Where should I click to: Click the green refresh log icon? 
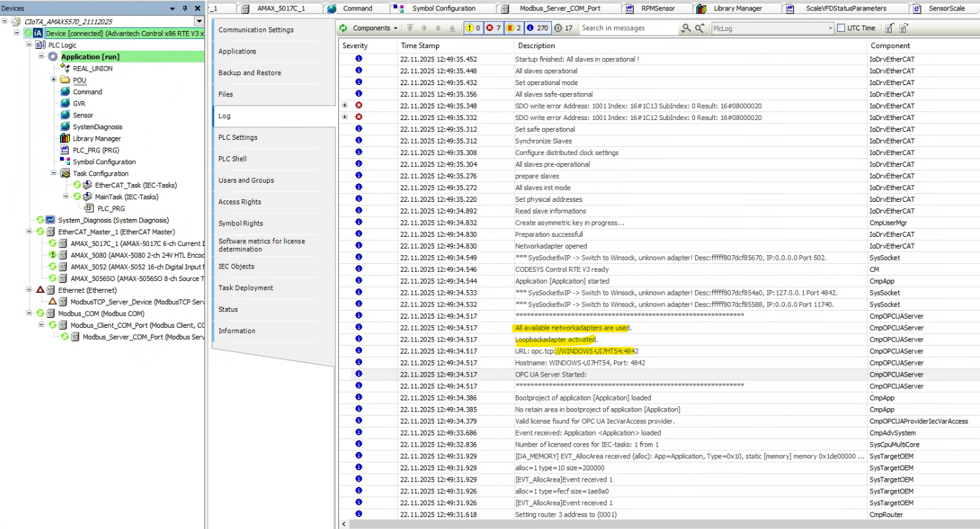(x=344, y=28)
